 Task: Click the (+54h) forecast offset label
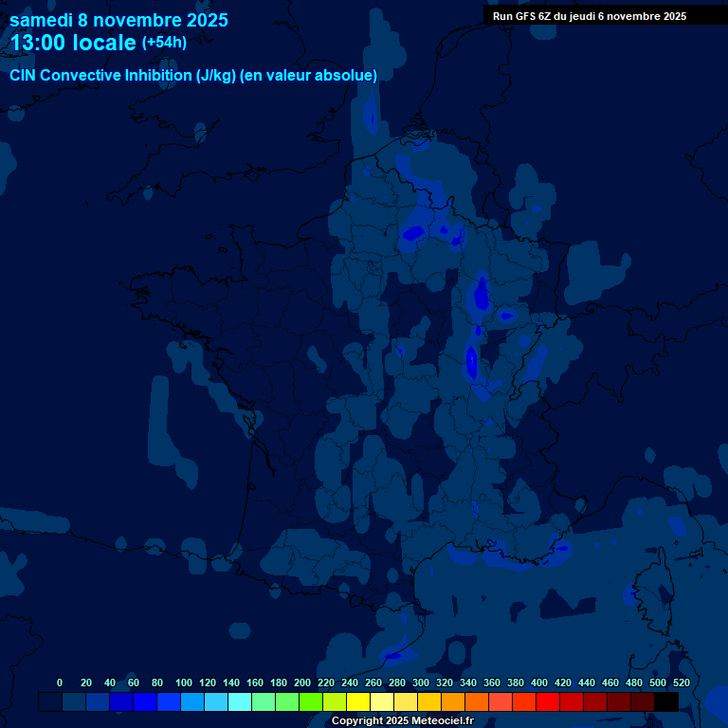tap(164, 43)
